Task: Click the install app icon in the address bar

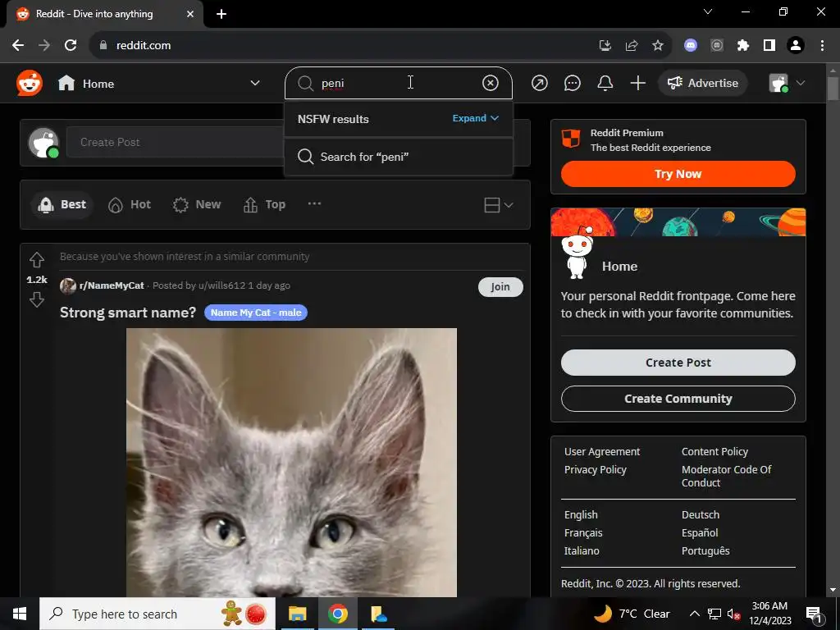Action: click(605, 46)
